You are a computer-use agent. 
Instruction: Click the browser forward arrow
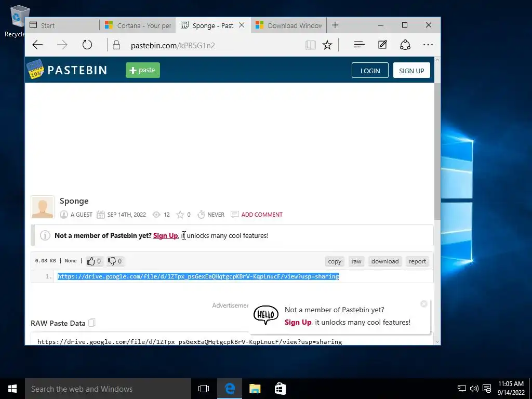pos(62,45)
